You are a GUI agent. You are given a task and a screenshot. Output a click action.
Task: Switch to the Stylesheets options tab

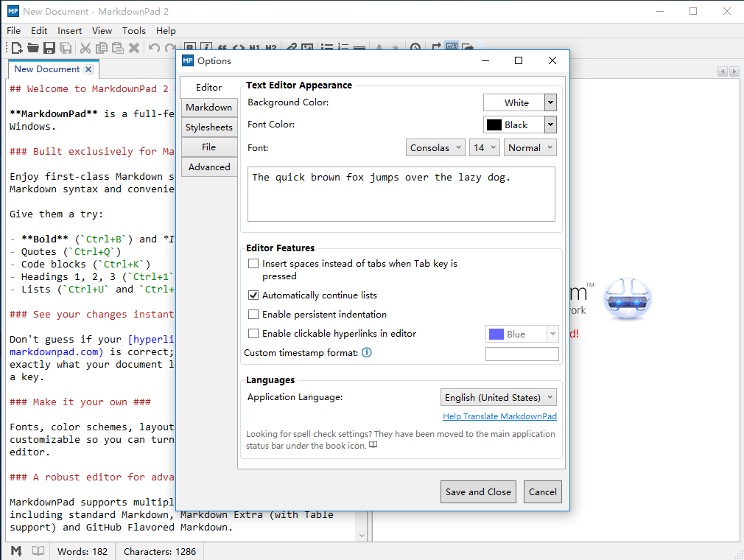(x=209, y=127)
